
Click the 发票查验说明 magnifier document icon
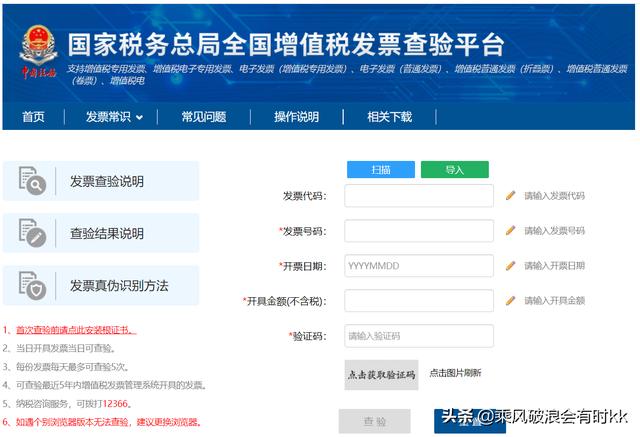click(x=33, y=181)
